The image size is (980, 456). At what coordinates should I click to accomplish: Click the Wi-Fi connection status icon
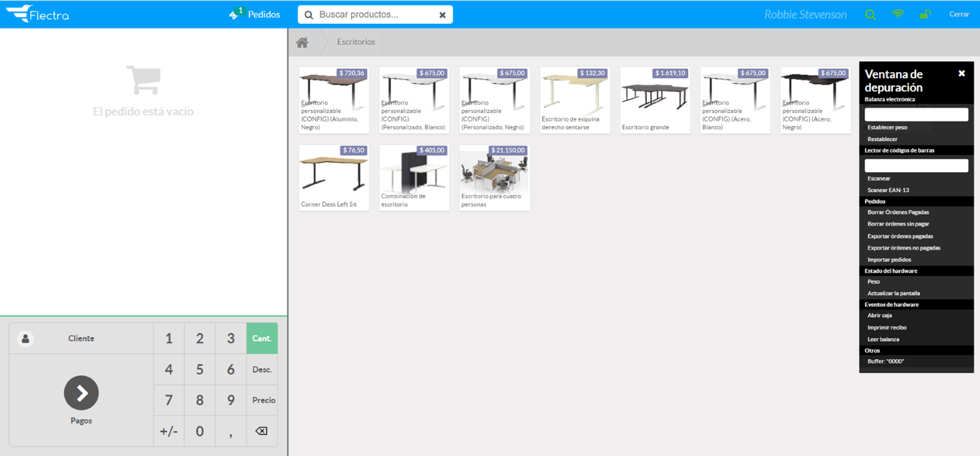pyautogui.click(x=898, y=14)
